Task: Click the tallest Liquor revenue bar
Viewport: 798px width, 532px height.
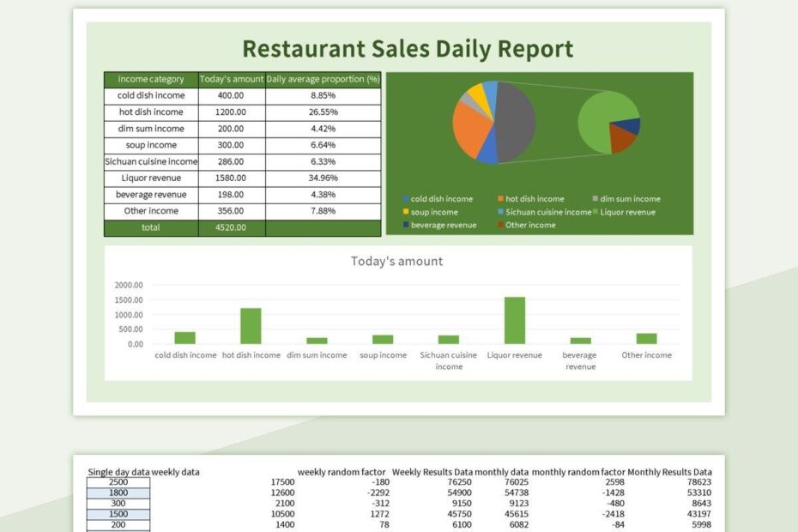Action: (x=514, y=320)
